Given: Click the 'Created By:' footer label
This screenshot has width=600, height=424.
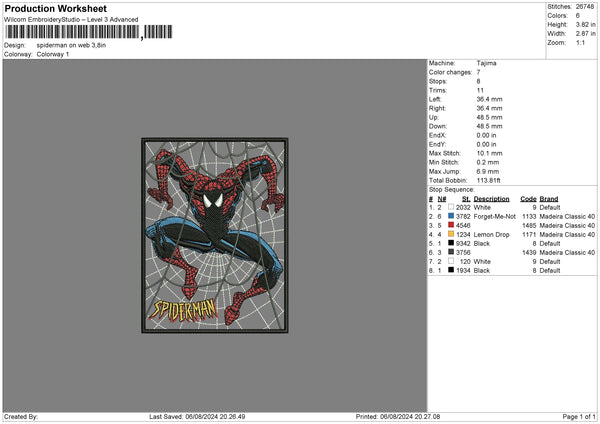Looking at the screenshot, I should point(21,417).
